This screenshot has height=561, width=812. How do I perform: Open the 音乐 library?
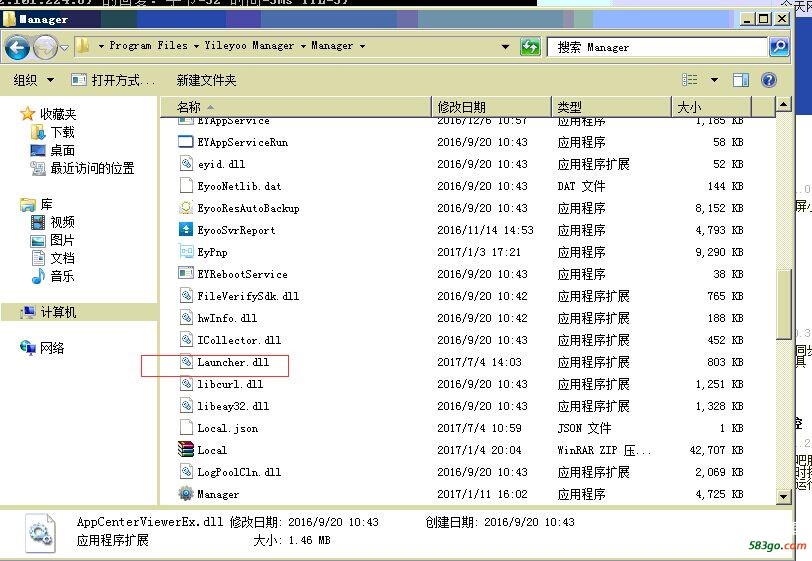[x=62, y=276]
